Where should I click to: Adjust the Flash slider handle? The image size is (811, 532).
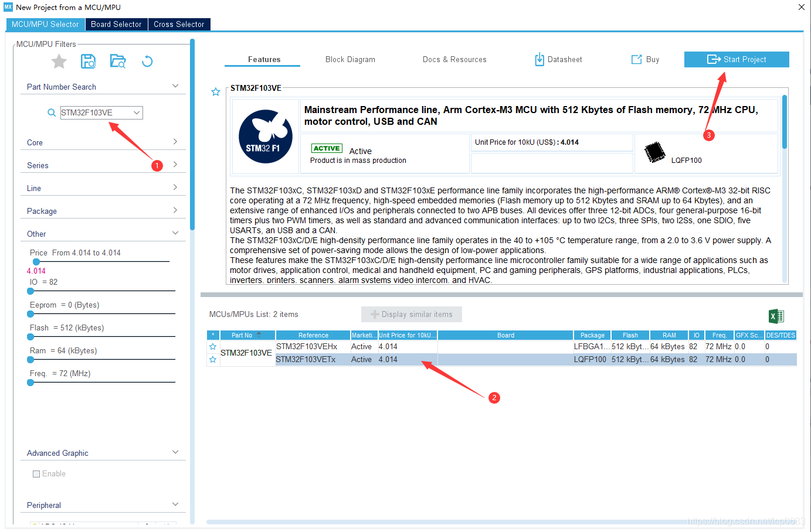click(30, 337)
